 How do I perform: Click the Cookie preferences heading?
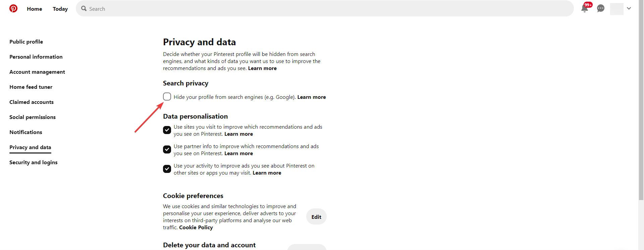(x=193, y=196)
